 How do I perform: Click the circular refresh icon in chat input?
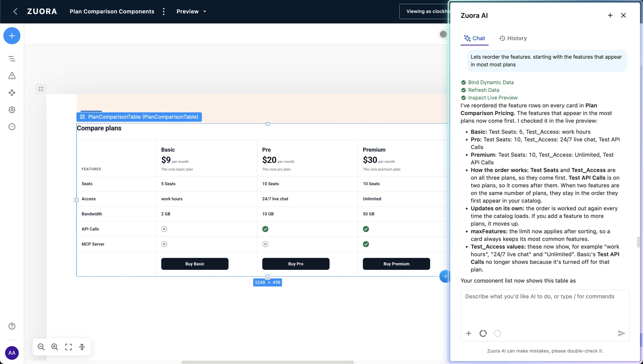click(483, 333)
